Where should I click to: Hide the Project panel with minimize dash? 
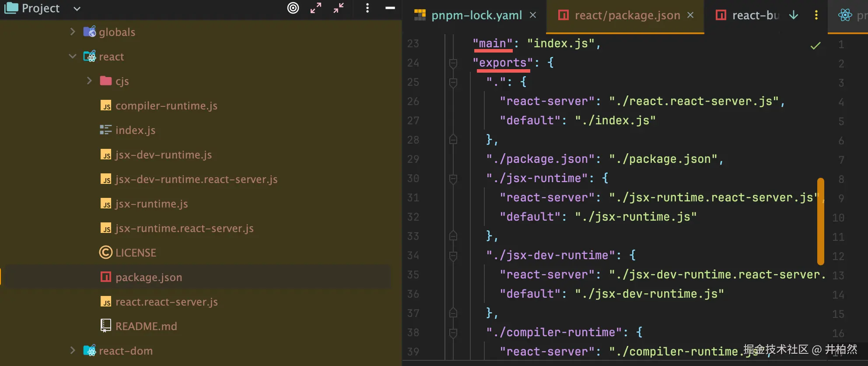tap(390, 8)
